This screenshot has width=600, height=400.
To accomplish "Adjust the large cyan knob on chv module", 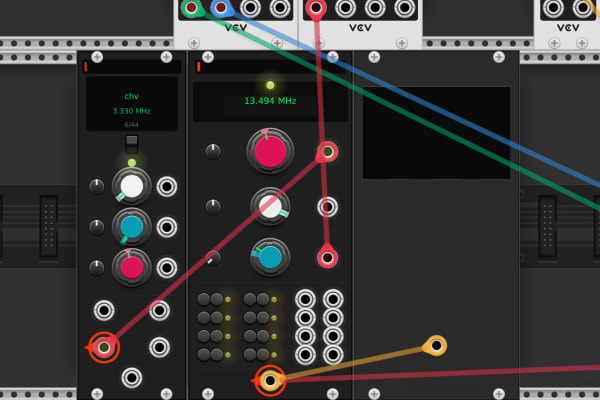I will (x=132, y=227).
